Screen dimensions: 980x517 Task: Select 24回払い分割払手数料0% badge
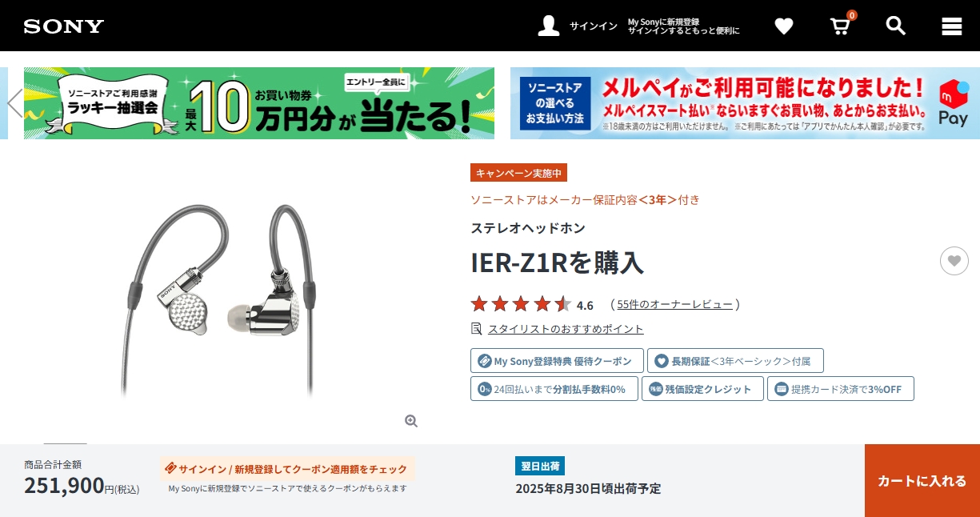pyautogui.click(x=554, y=389)
